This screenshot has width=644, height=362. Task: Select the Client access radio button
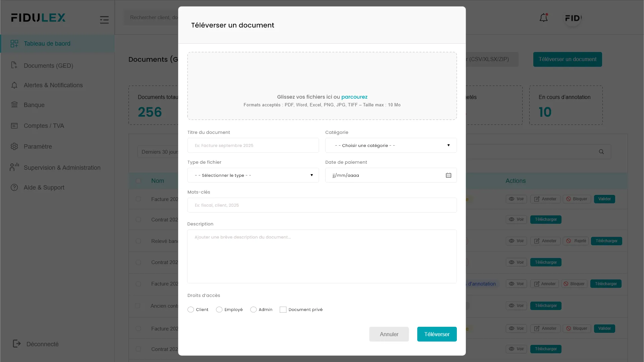tap(191, 310)
